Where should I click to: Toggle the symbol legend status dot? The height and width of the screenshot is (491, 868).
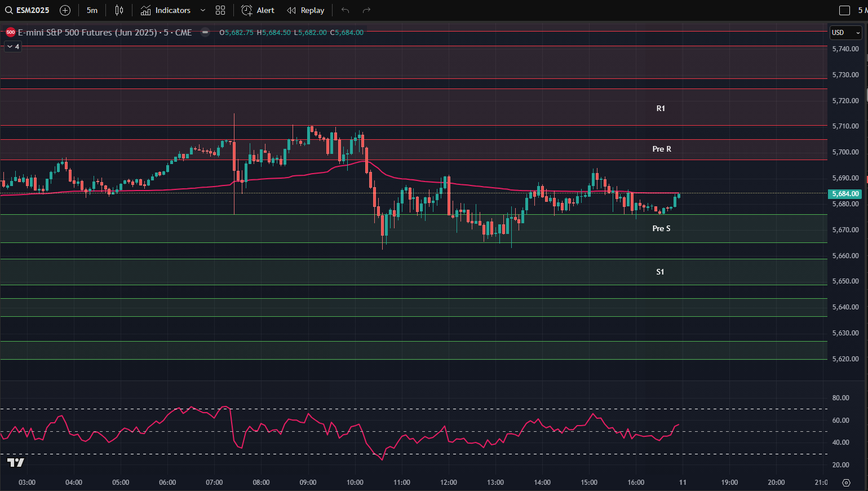point(205,32)
